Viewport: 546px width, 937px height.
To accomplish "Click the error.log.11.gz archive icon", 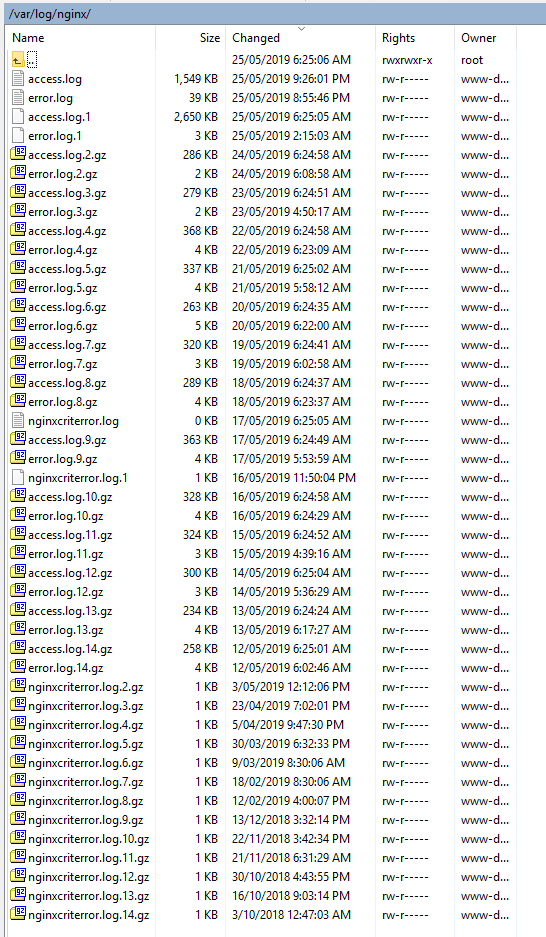I will click(19, 554).
